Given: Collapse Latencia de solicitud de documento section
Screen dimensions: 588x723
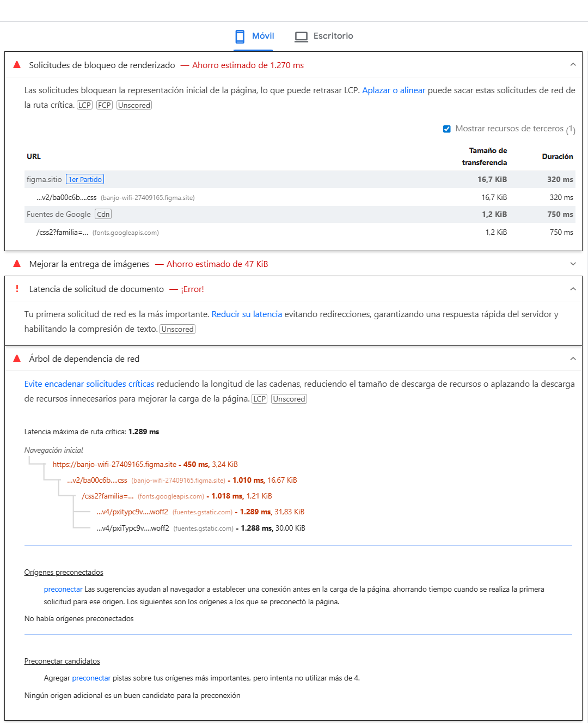Looking at the screenshot, I should pyautogui.click(x=573, y=289).
